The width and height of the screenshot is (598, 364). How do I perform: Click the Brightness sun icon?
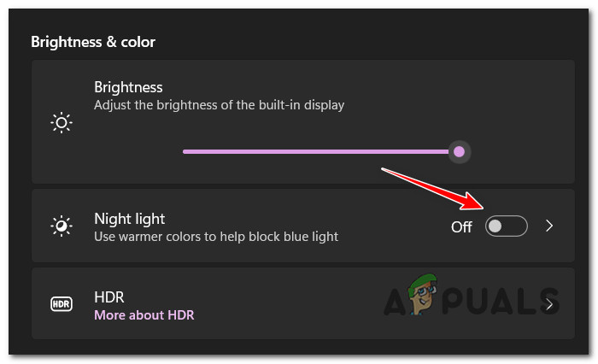pos(62,123)
